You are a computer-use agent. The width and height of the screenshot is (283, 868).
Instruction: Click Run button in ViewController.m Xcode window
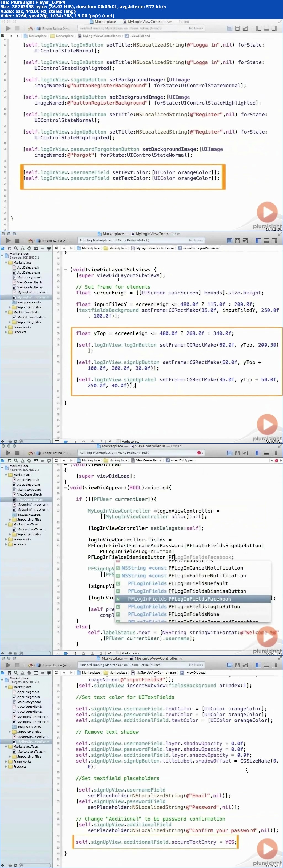click(8, 453)
